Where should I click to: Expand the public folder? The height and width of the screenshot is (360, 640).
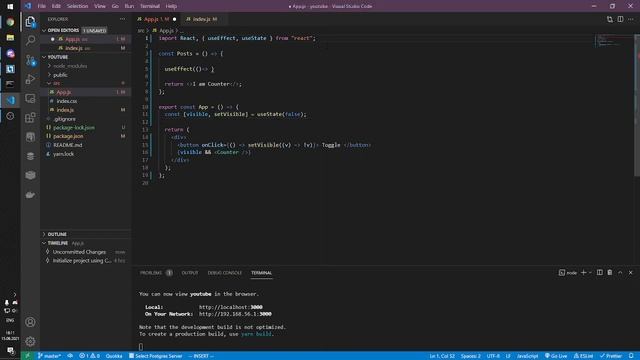pos(49,75)
